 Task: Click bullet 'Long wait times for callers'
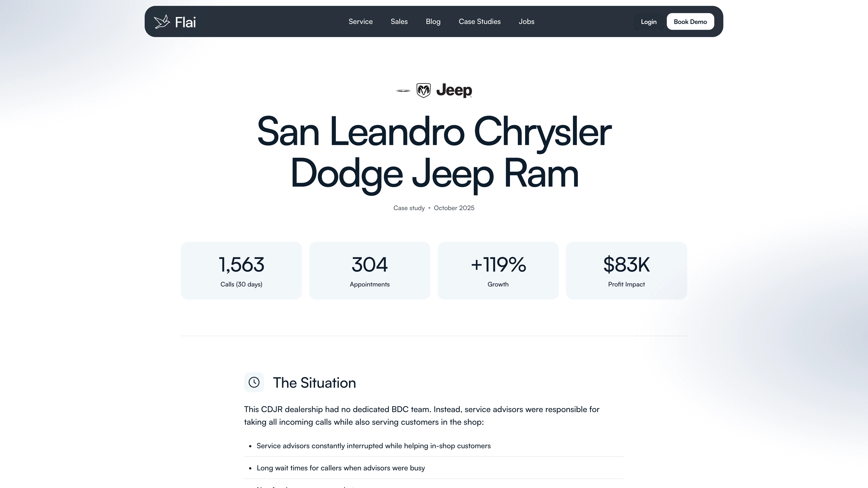pyautogui.click(x=341, y=468)
